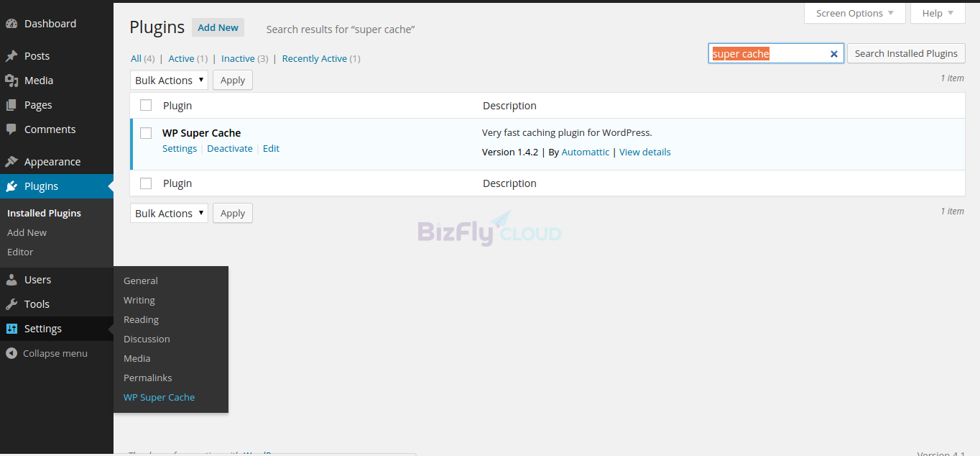Open the bottom Bulk Actions dropdown
This screenshot has width=980, height=456.
point(169,213)
